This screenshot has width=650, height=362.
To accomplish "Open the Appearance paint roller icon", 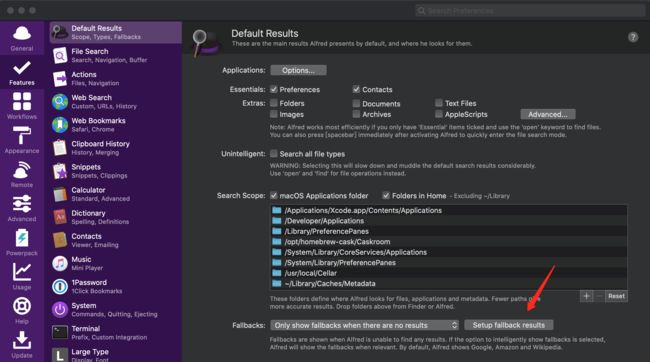I will click(x=22, y=136).
